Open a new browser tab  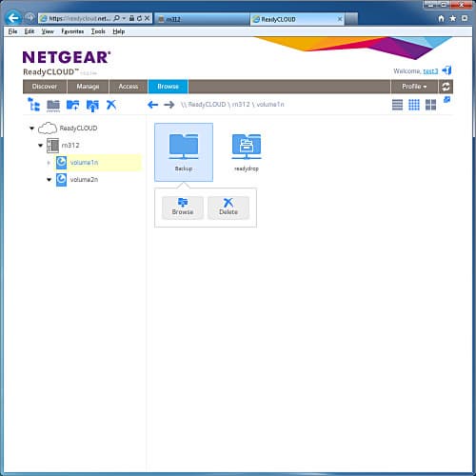(x=351, y=19)
